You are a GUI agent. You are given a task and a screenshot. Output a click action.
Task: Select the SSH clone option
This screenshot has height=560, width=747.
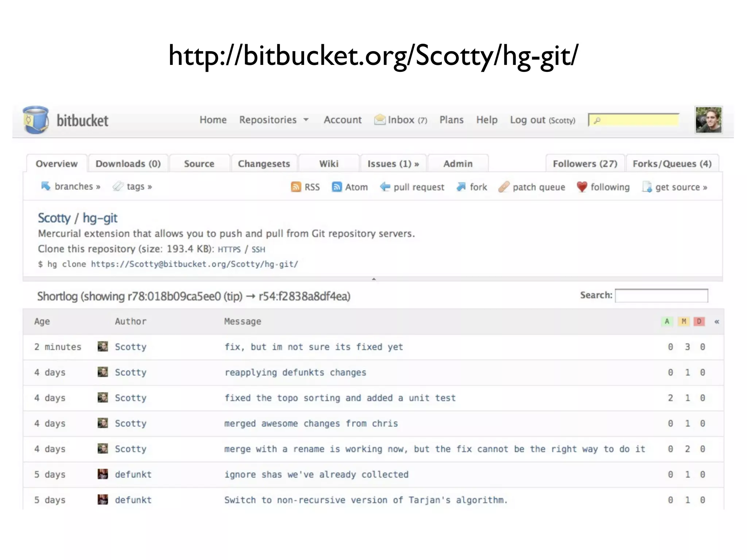point(258,249)
